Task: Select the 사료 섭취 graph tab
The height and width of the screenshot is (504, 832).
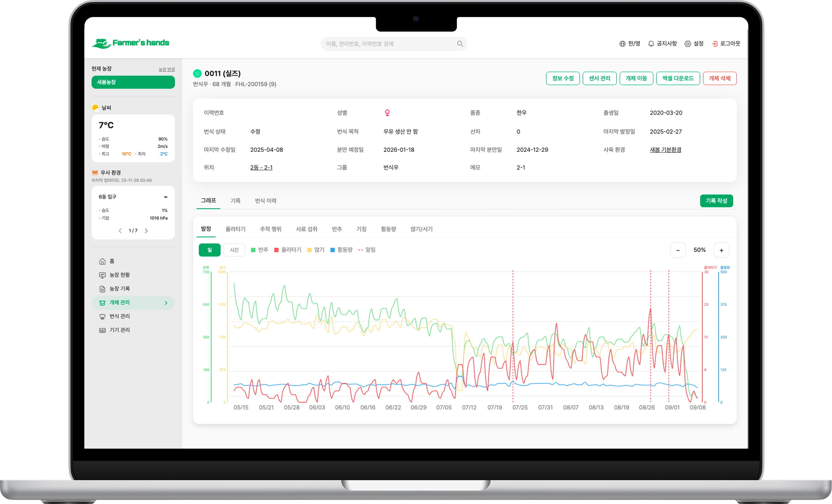Action: click(x=306, y=229)
